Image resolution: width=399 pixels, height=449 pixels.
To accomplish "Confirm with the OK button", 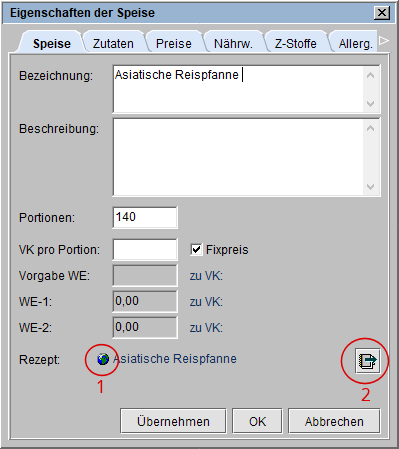I will point(257,422).
